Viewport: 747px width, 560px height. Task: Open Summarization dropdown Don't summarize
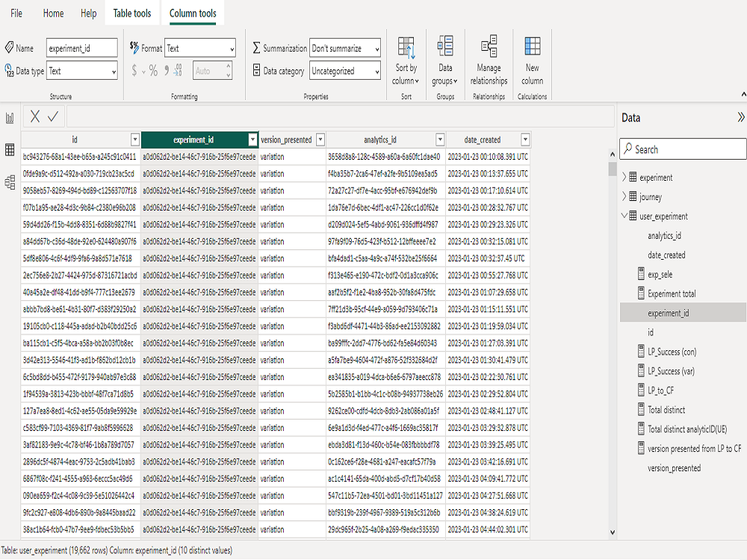[x=345, y=48]
